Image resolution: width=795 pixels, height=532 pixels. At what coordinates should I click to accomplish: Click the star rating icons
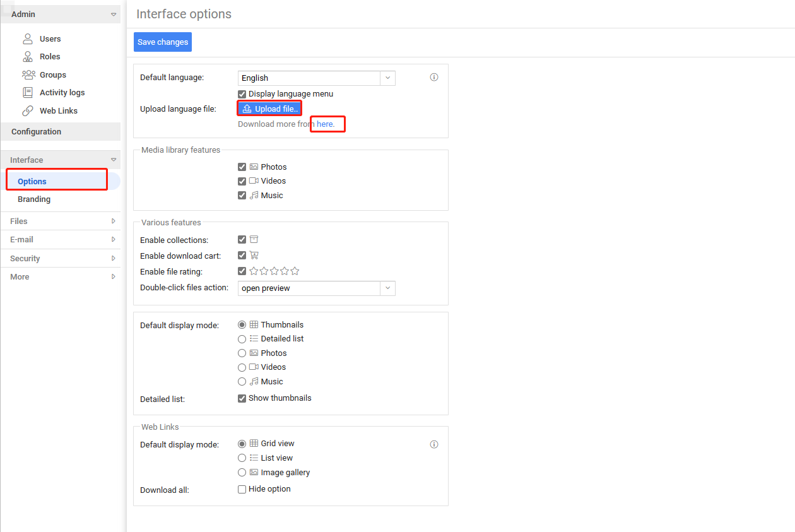274,271
